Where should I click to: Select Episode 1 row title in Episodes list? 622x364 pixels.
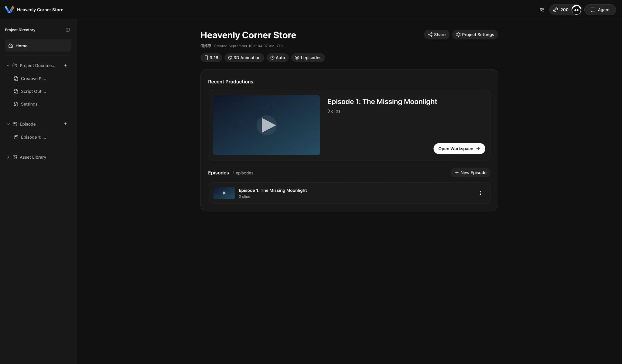point(273,190)
